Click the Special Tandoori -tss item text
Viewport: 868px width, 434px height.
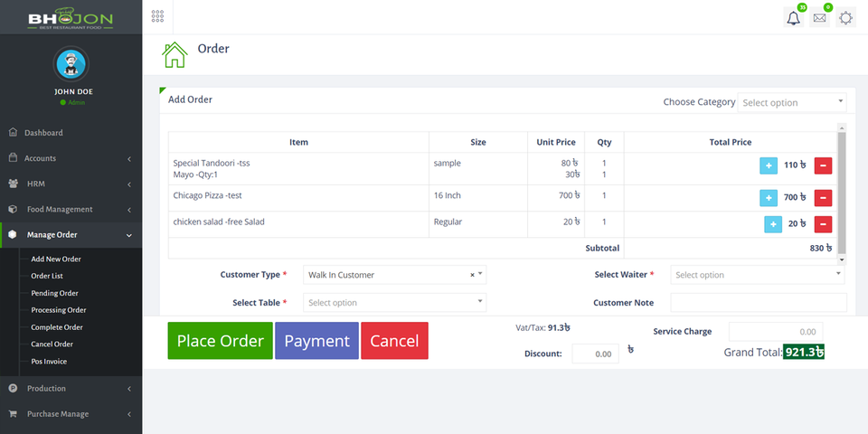[x=212, y=164]
